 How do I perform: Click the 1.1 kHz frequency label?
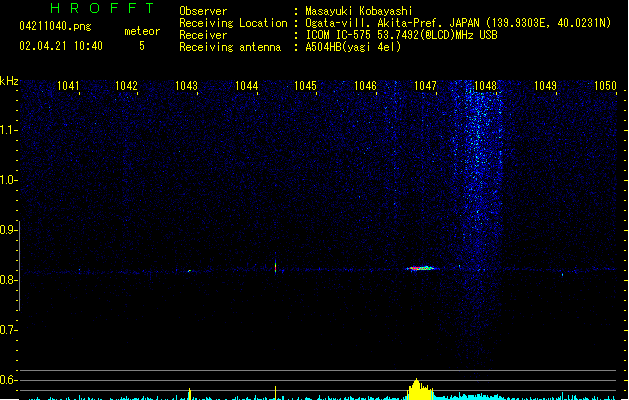coord(8,130)
